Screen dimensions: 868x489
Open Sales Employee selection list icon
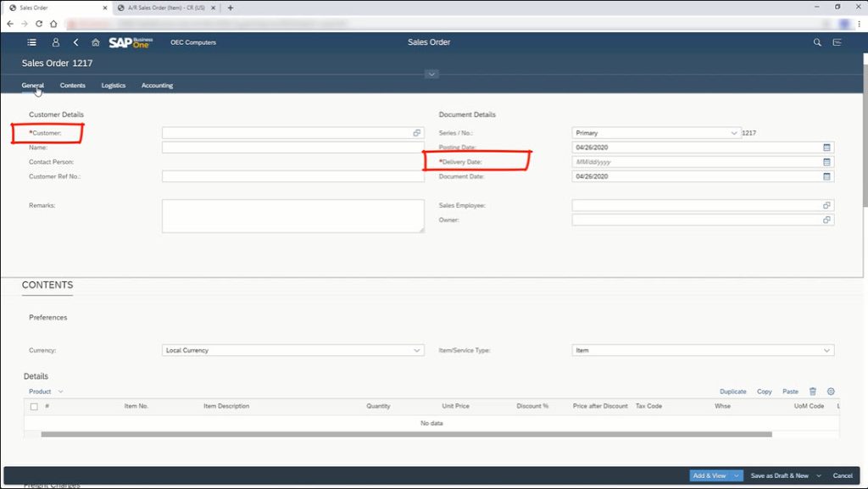[x=826, y=205]
